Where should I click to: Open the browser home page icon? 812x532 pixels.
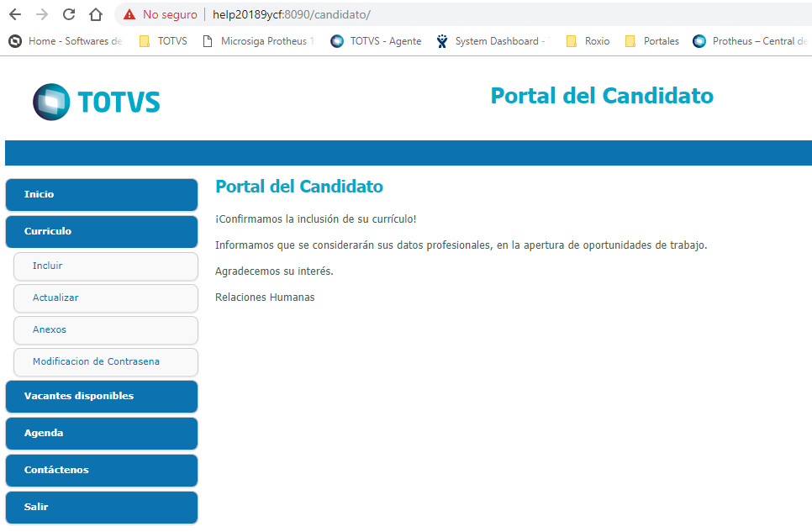(96, 14)
